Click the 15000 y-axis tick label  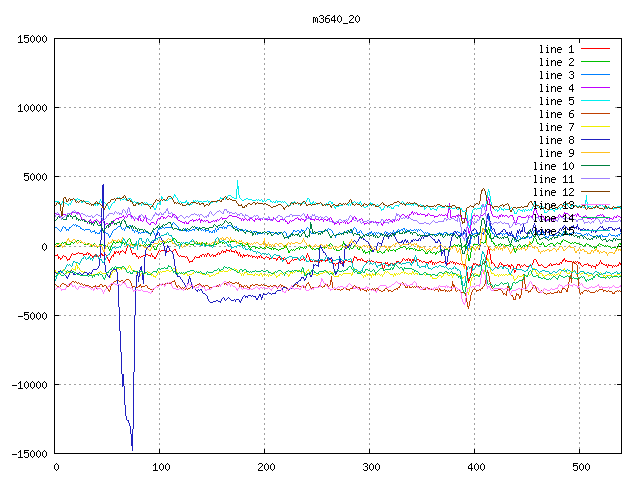[31, 39]
